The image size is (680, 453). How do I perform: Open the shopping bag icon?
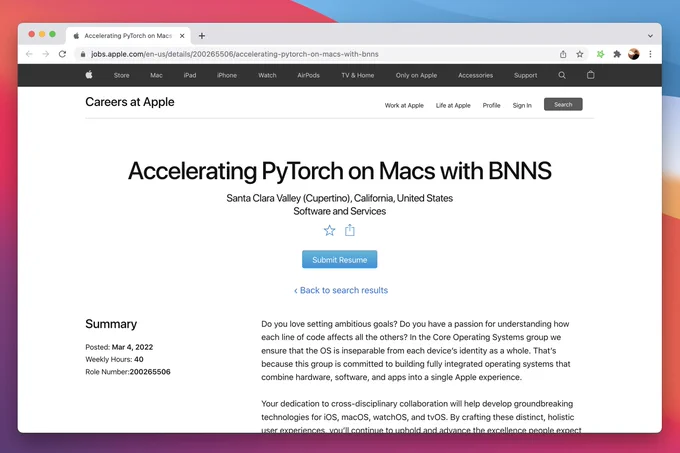tap(590, 75)
